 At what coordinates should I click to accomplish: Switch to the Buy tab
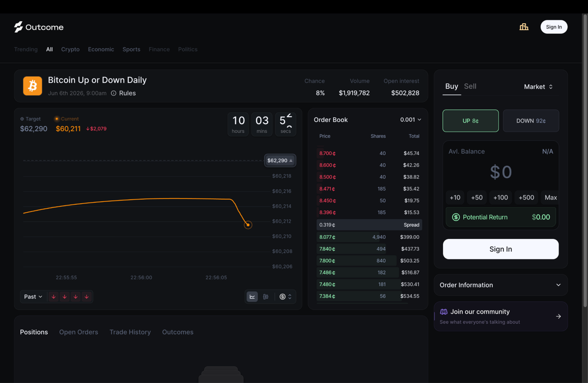pos(452,86)
